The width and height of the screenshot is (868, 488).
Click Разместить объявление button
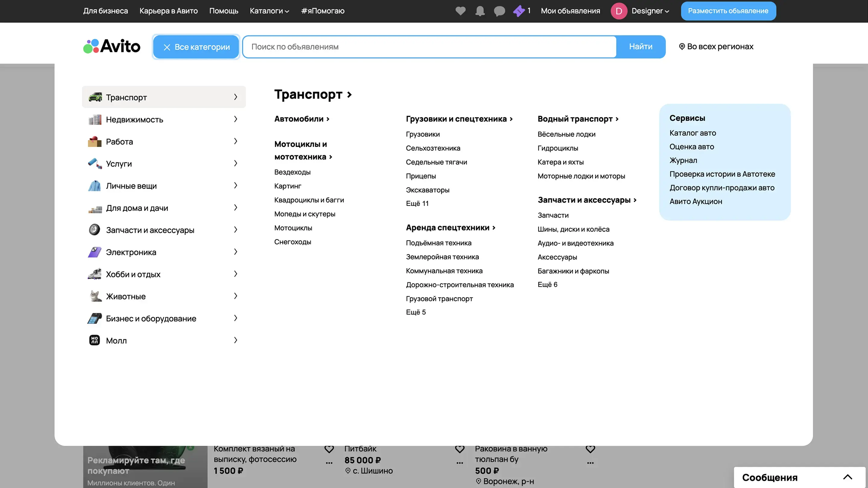tap(728, 11)
